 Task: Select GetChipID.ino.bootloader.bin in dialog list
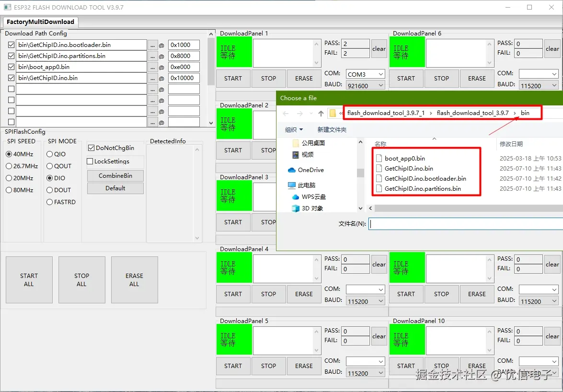click(x=421, y=178)
